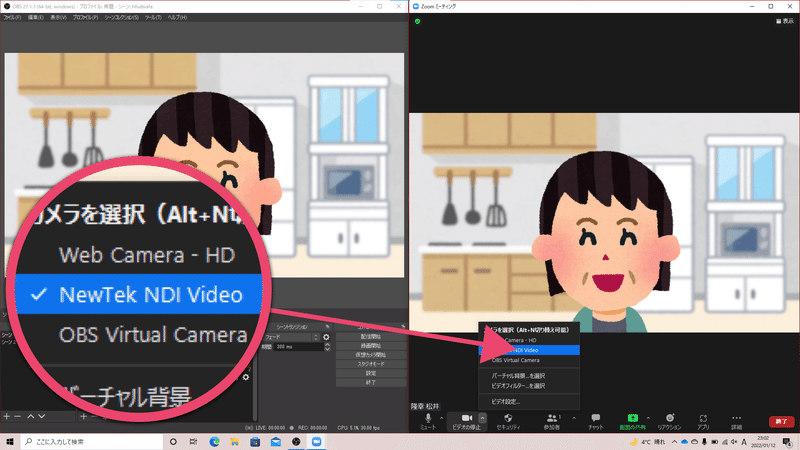The image size is (800, 450).
Task: Open the Zoom participants panel
Action: click(552, 421)
